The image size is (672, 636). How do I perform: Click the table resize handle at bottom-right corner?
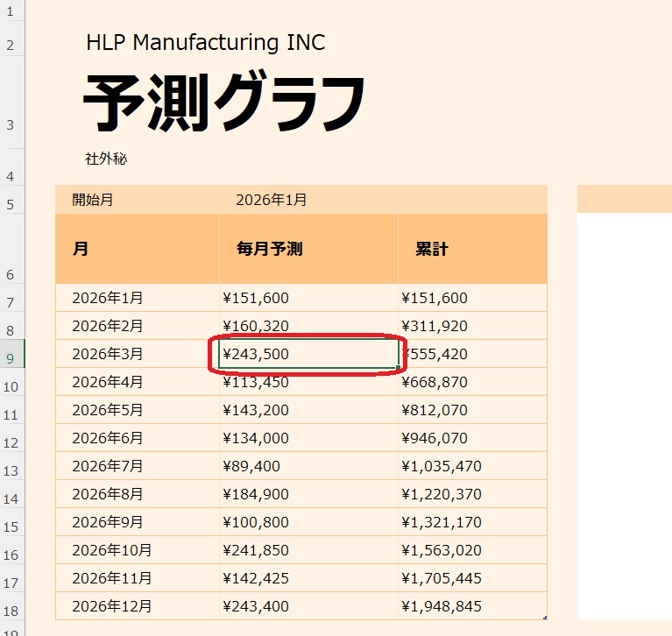[x=545, y=618]
